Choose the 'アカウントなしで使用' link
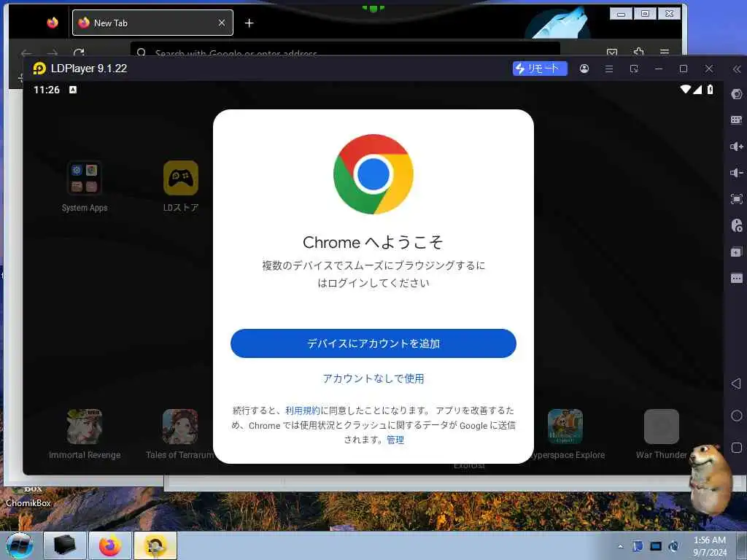Image resolution: width=747 pixels, height=560 pixels. point(373,378)
